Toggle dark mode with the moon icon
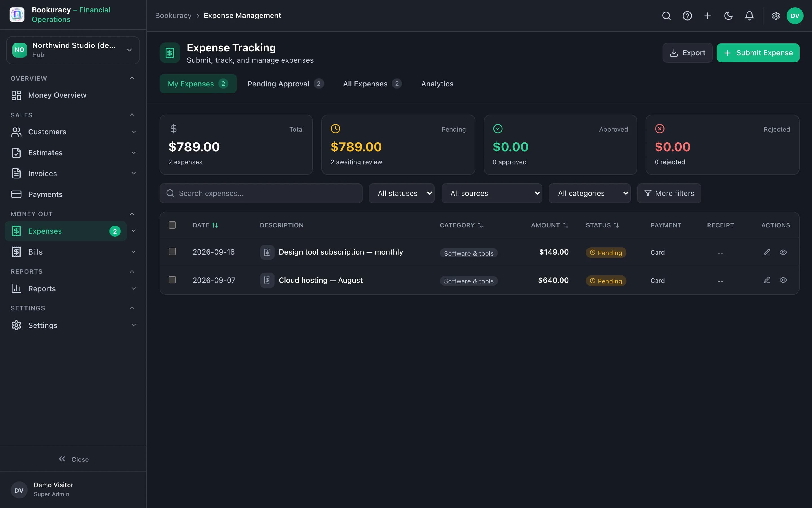Screen dimensions: 812x508 point(729,16)
